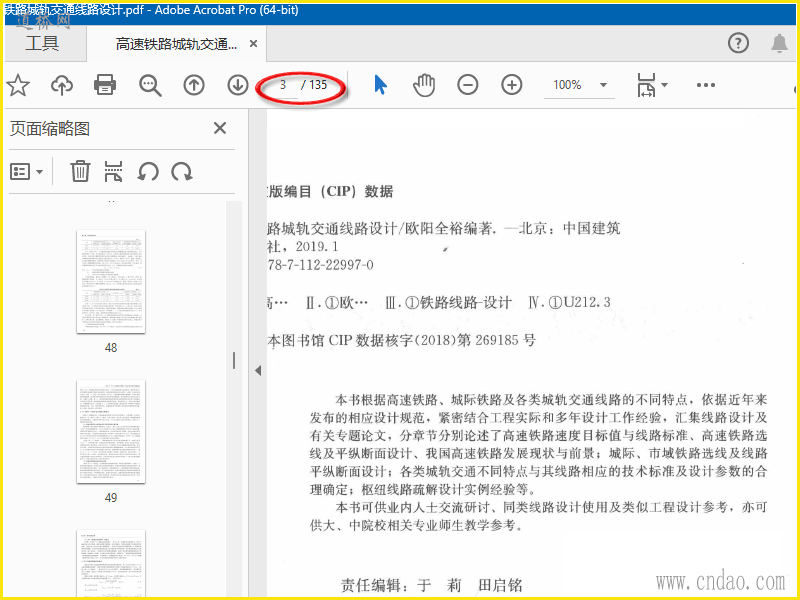
Task: Click the page label 49
Action: [111, 498]
